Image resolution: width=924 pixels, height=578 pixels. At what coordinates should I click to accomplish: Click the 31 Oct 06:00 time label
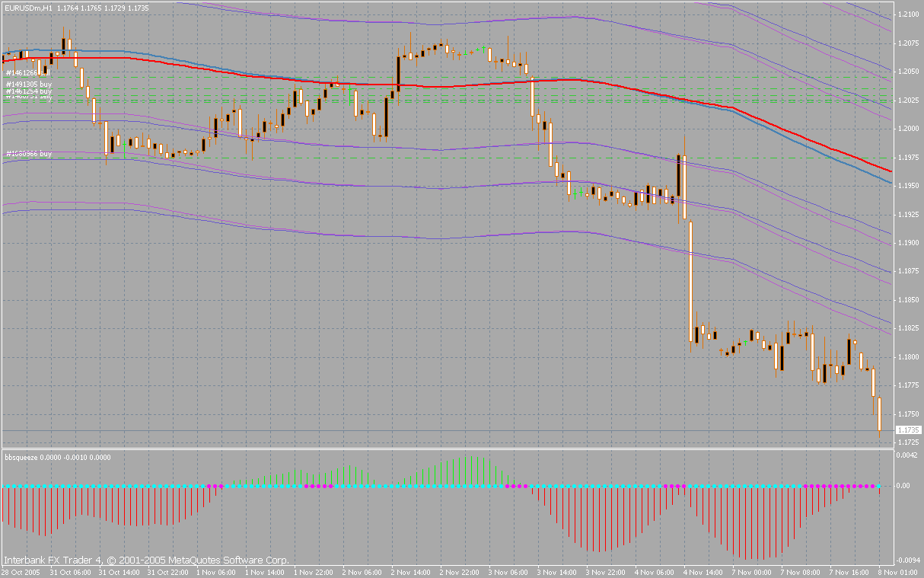tap(70, 572)
